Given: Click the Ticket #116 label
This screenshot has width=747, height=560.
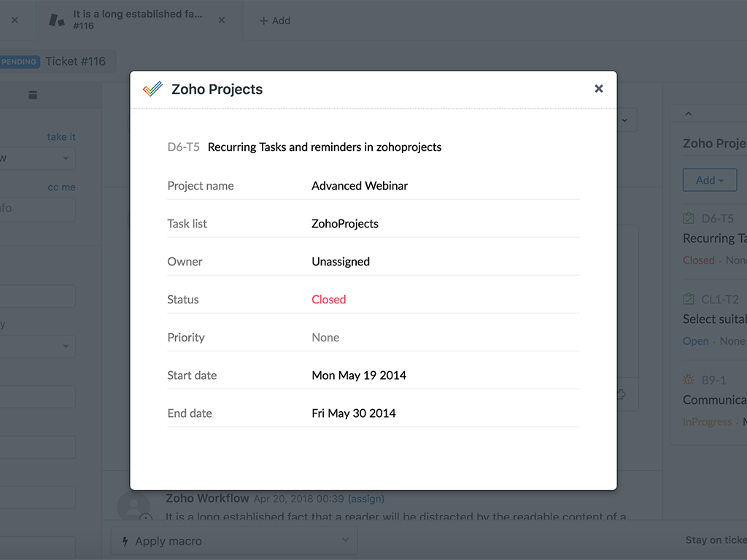Looking at the screenshot, I should (76, 61).
